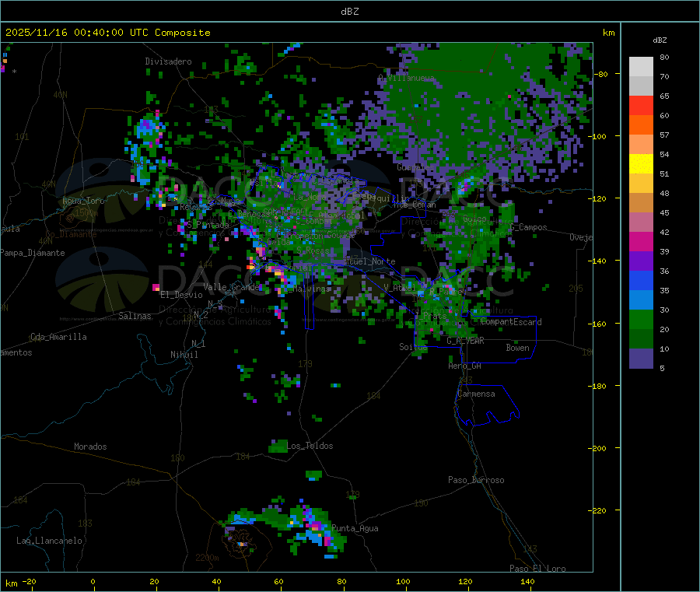This screenshot has width=700, height=592.
Task: Select the A_Villanueva map label
Action: click(x=406, y=78)
